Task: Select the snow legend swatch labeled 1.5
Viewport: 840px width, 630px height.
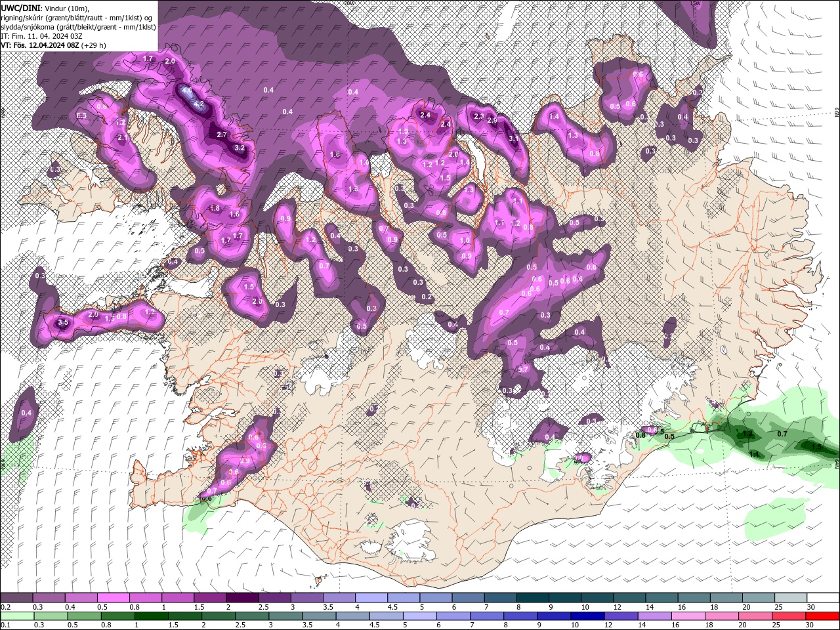Action: 209,598
